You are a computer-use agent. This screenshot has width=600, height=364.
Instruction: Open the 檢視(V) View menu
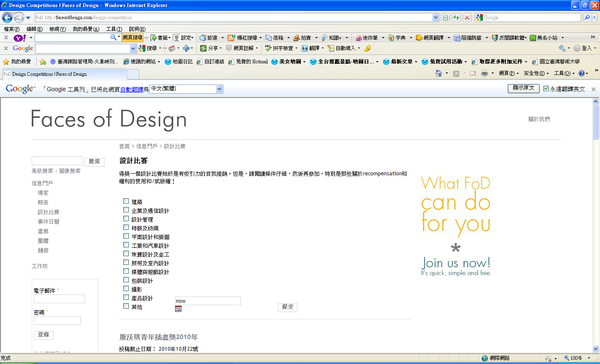tap(57, 29)
